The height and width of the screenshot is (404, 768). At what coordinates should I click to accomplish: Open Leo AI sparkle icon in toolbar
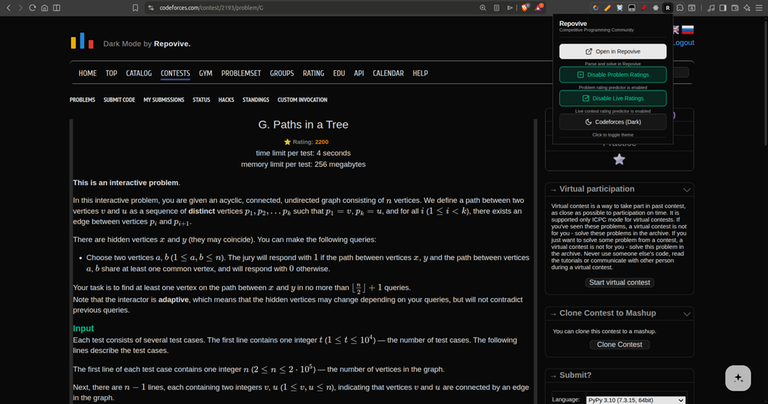pyautogui.click(x=747, y=8)
